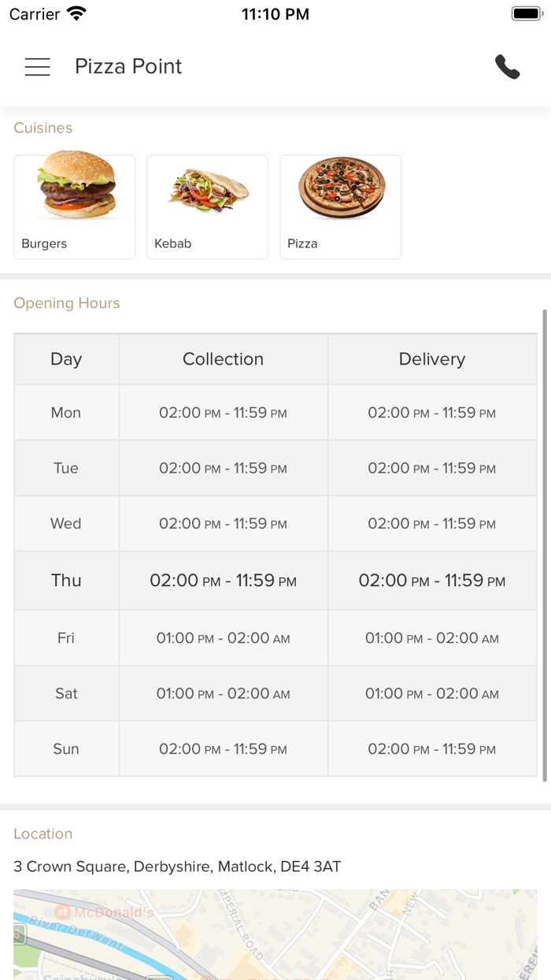
Task: Click the Wi-Fi status icon
Action: (77, 14)
